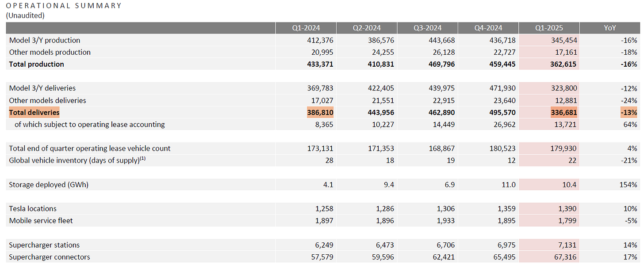Click the Q1-2025 column header

[x=549, y=28]
